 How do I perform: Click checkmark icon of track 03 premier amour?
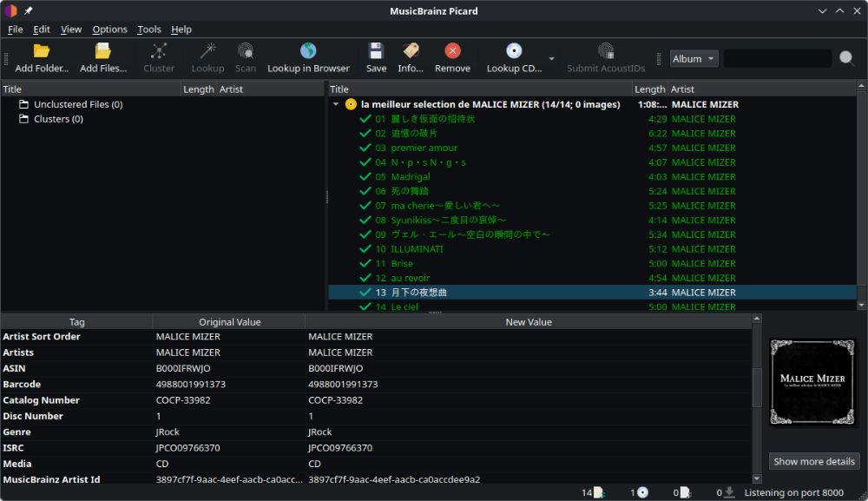[x=365, y=148]
